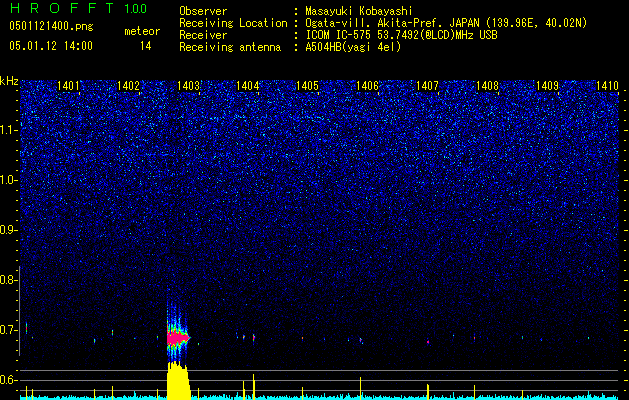Click the 1407 time marker
This screenshot has height=400, width=629.
point(427,86)
